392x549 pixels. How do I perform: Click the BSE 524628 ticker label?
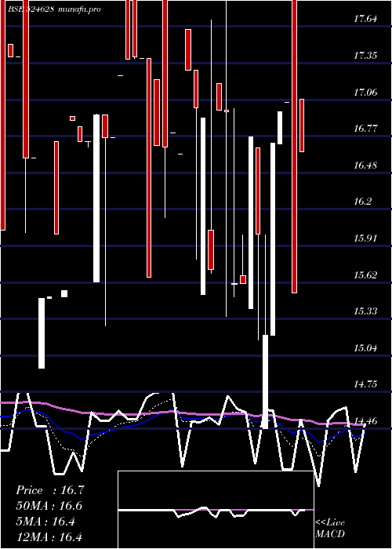pos(31,9)
